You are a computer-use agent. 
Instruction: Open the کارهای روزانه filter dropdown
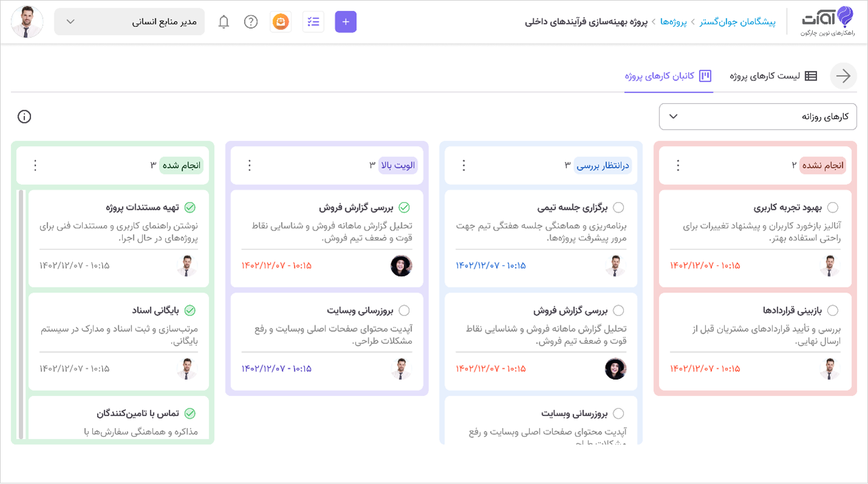758,116
